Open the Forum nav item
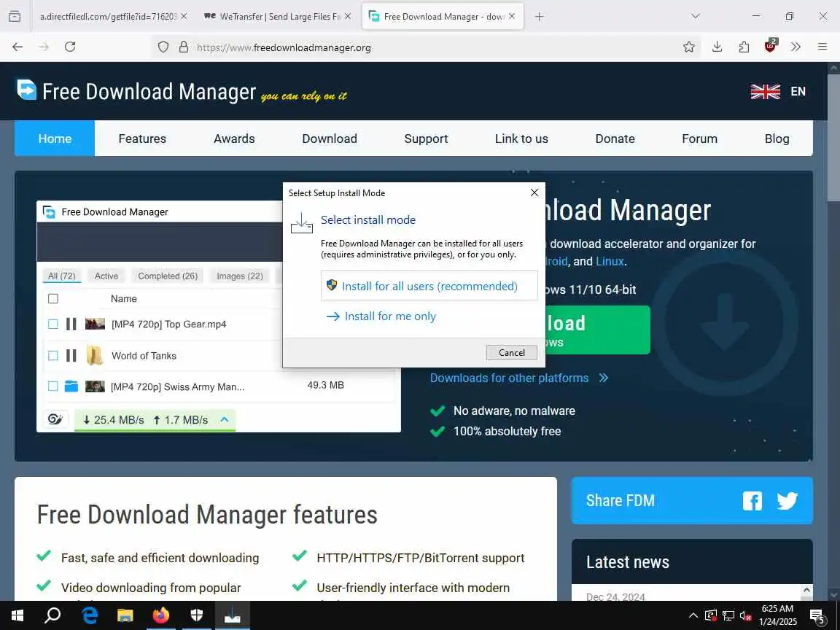The width and height of the screenshot is (840, 630). click(x=700, y=139)
